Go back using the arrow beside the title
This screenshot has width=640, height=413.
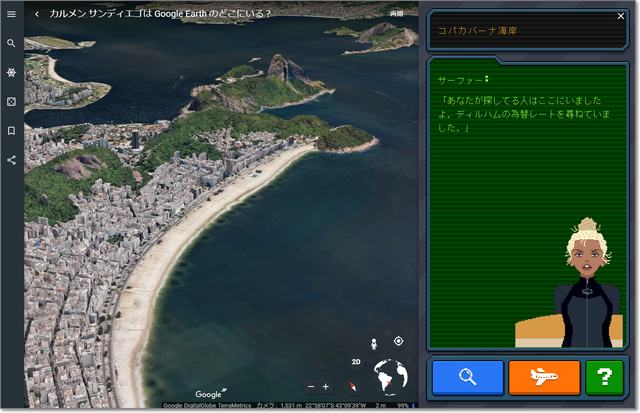point(37,14)
